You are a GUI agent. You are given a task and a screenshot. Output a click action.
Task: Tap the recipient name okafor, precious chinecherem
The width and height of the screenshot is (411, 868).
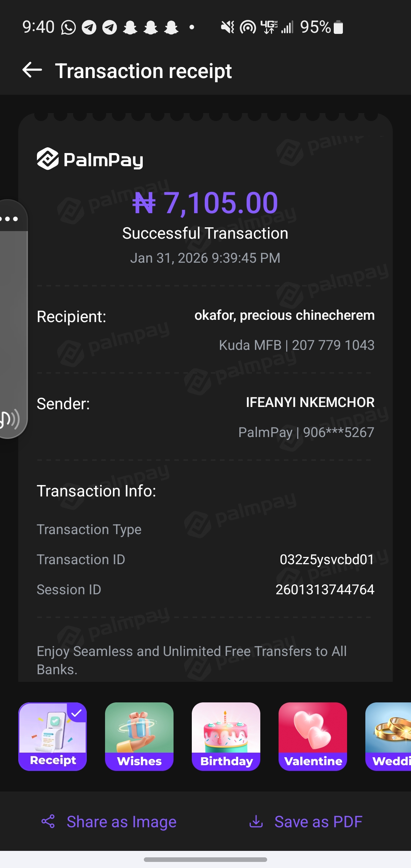284,315
